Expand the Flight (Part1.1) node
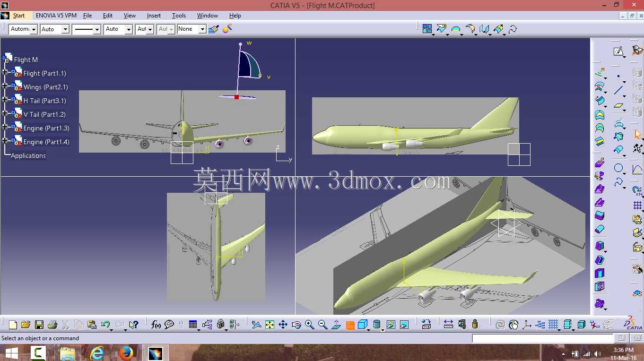644x361 pixels. pyautogui.click(x=5, y=72)
